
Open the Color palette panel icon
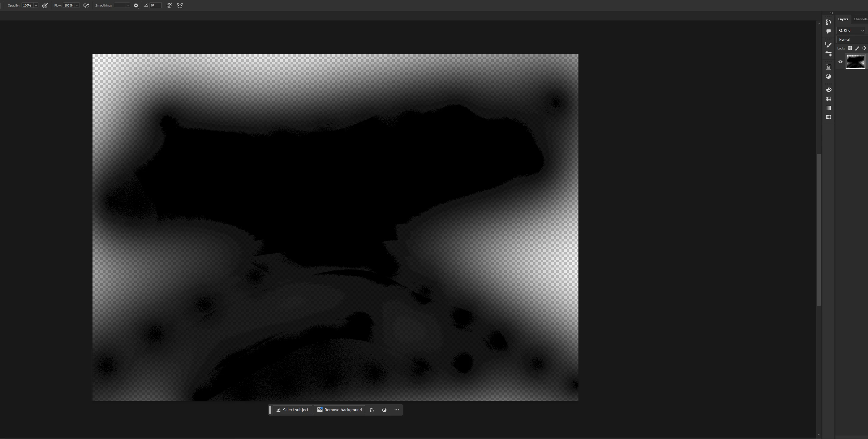[x=828, y=89]
